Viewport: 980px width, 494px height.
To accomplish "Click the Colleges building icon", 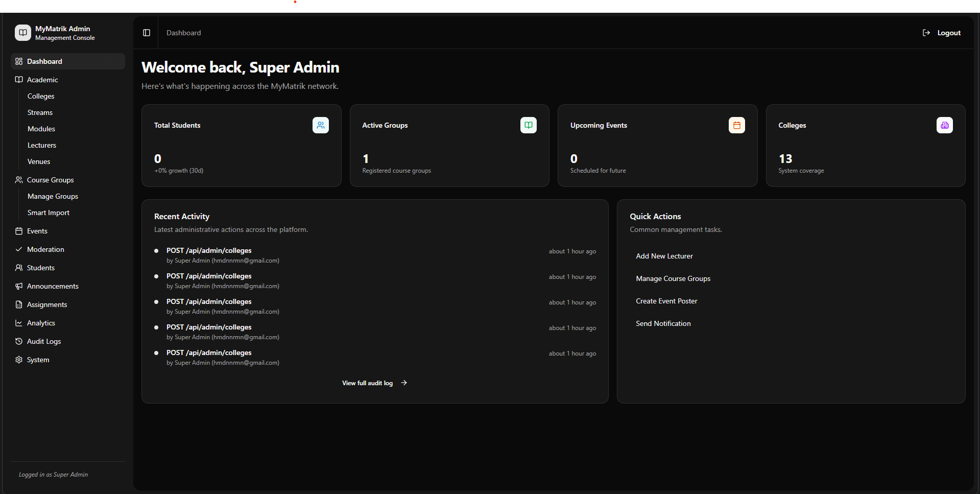I will [944, 125].
